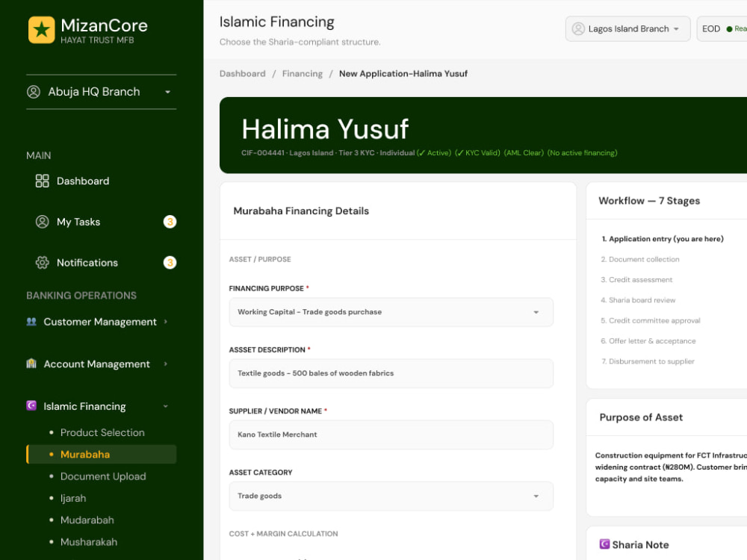Select the Mudarabah submenu item

(87, 520)
